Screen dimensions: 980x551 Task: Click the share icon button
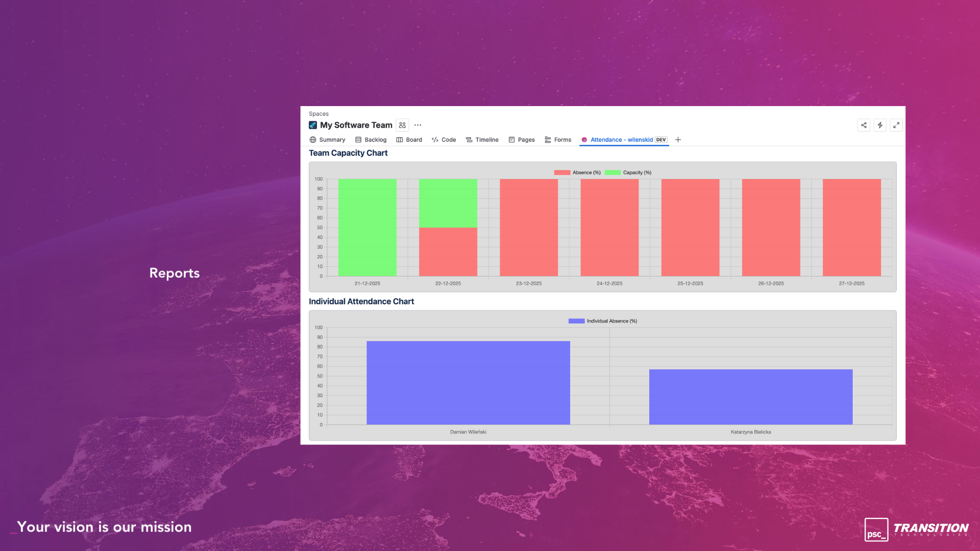[864, 125]
